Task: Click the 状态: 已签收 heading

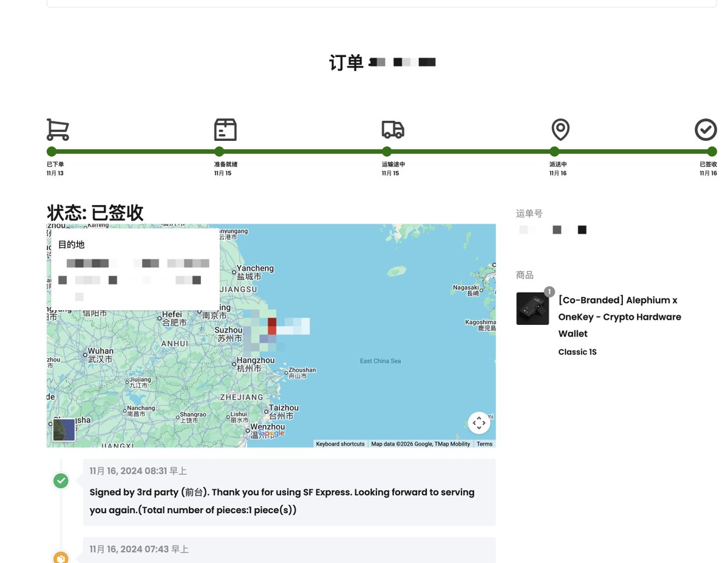Action: coord(95,213)
